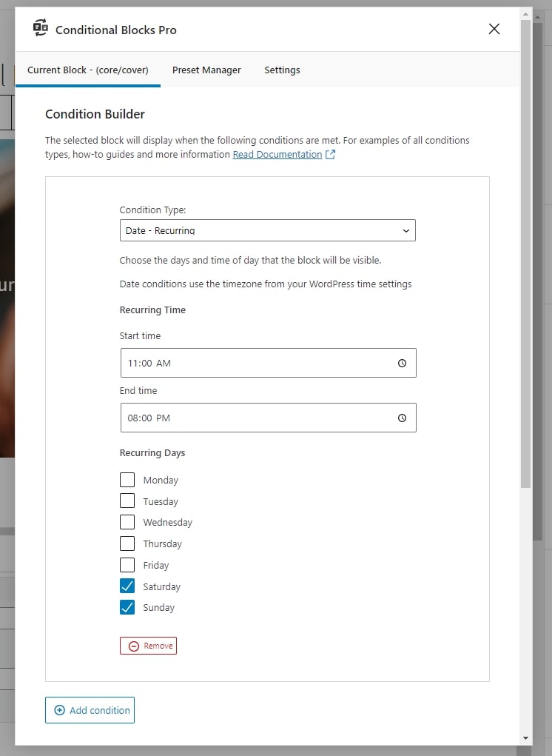The width and height of the screenshot is (552, 756).
Task: Switch to the Preset Manager tab
Action: pyautogui.click(x=206, y=70)
